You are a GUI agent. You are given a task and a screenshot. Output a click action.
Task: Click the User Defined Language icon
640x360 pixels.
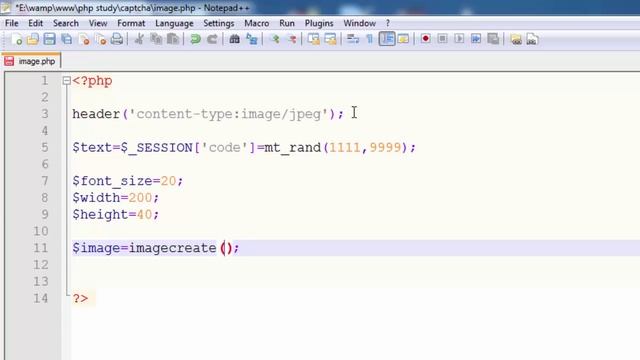(x=404, y=39)
